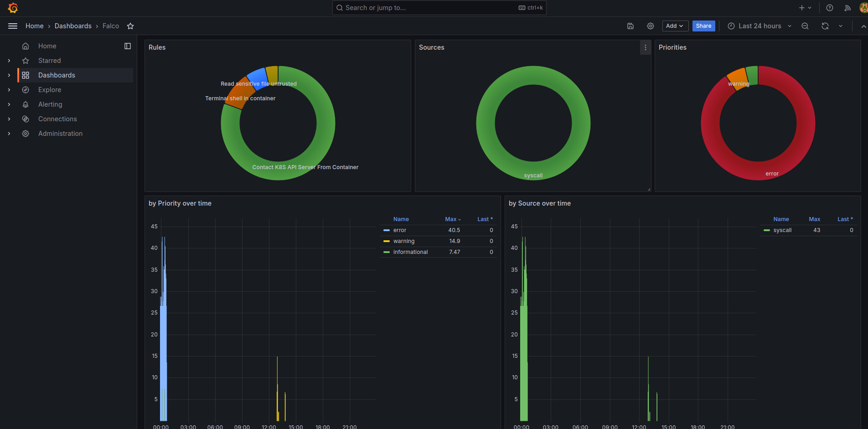Image resolution: width=868 pixels, height=429 pixels.
Task: Expand the Explore section chevron
Action: [x=9, y=90]
